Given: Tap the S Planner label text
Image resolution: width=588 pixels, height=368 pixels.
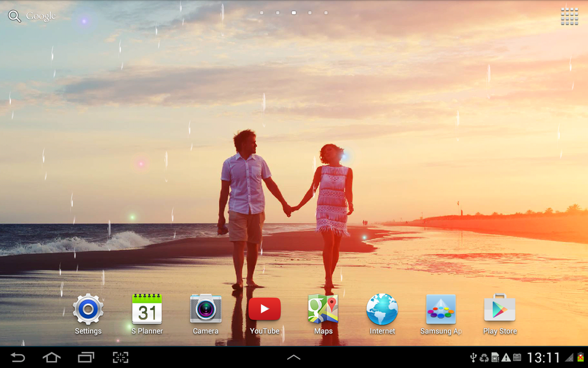Looking at the screenshot, I should click(147, 331).
